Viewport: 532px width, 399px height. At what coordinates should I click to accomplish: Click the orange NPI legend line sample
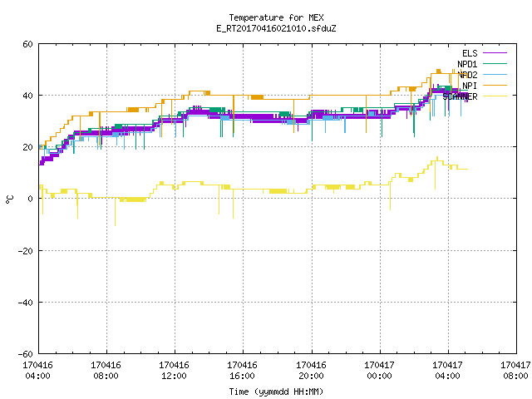495,85
